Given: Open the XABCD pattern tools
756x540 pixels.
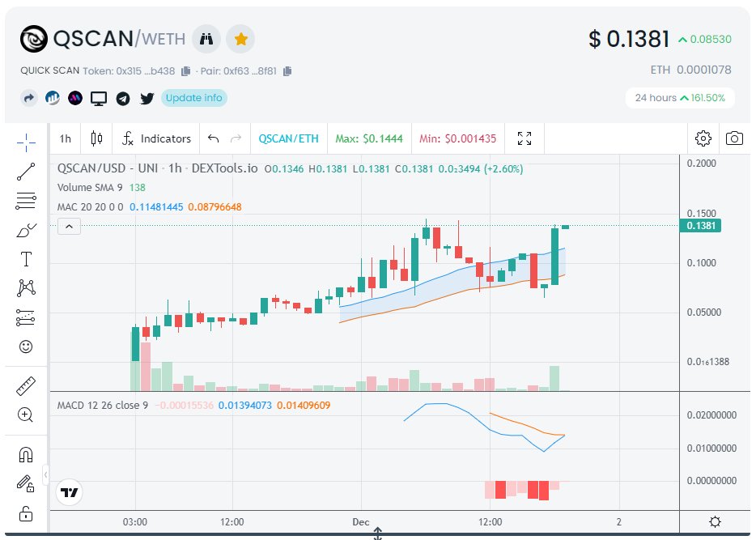Looking at the screenshot, I should [x=26, y=288].
